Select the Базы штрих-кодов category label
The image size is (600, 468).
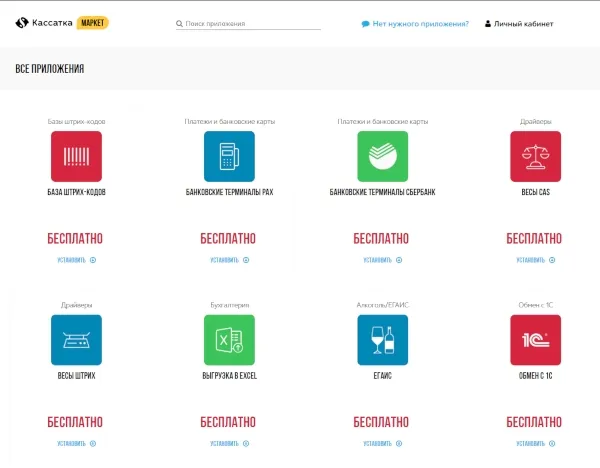pyautogui.click(x=77, y=121)
